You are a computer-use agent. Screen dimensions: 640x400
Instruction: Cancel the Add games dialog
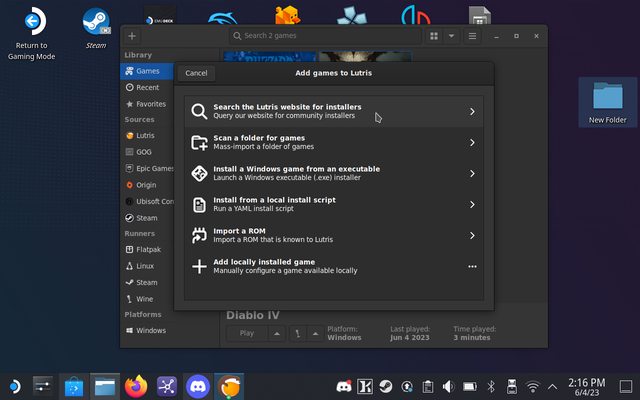(x=196, y=73)
